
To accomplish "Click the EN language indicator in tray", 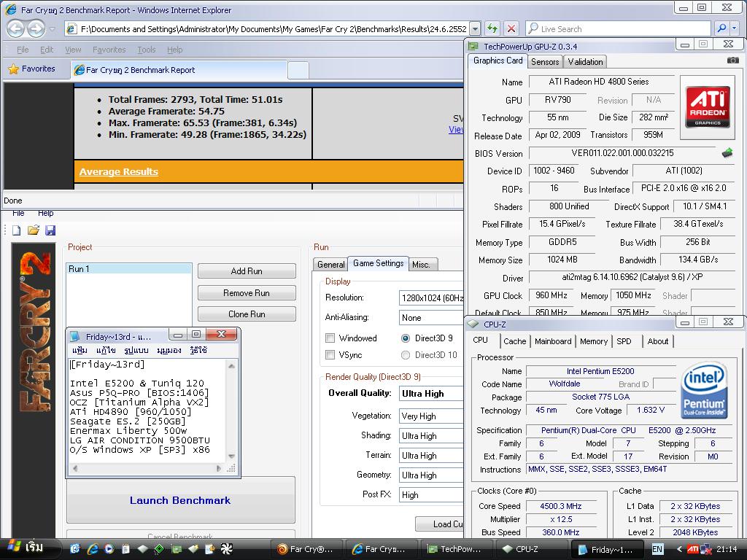I will tap(657, 549).
